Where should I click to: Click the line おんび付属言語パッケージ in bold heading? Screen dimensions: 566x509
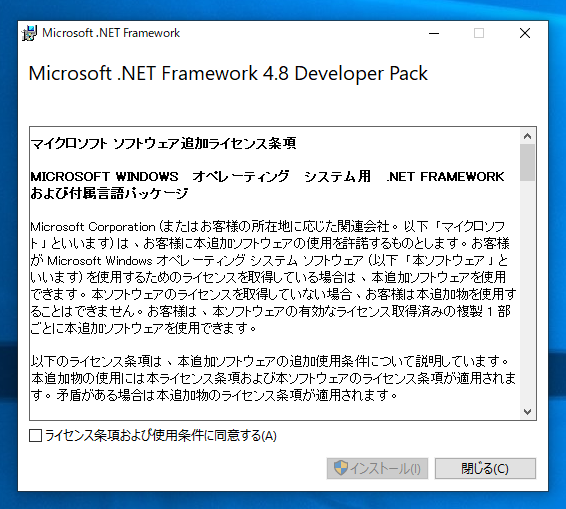click(109, 193)
